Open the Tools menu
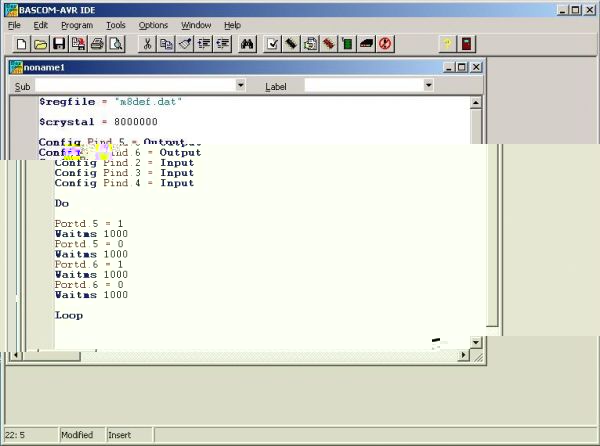600x446 pixels. point(116,25)
